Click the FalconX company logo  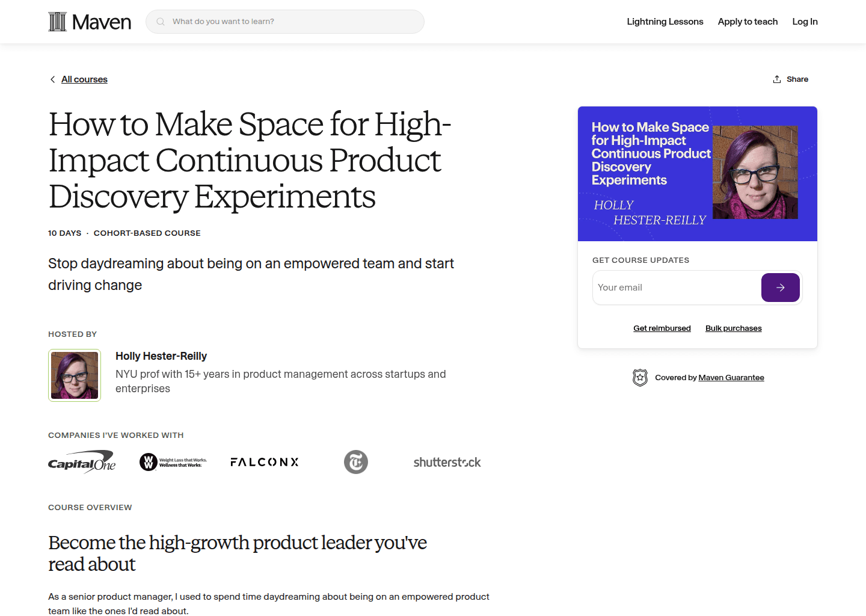(x=265, y=462)
